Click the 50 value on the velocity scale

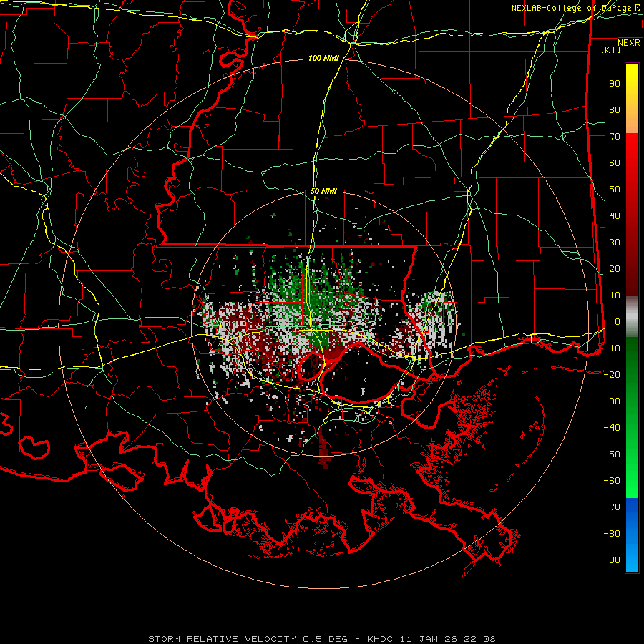615,190
